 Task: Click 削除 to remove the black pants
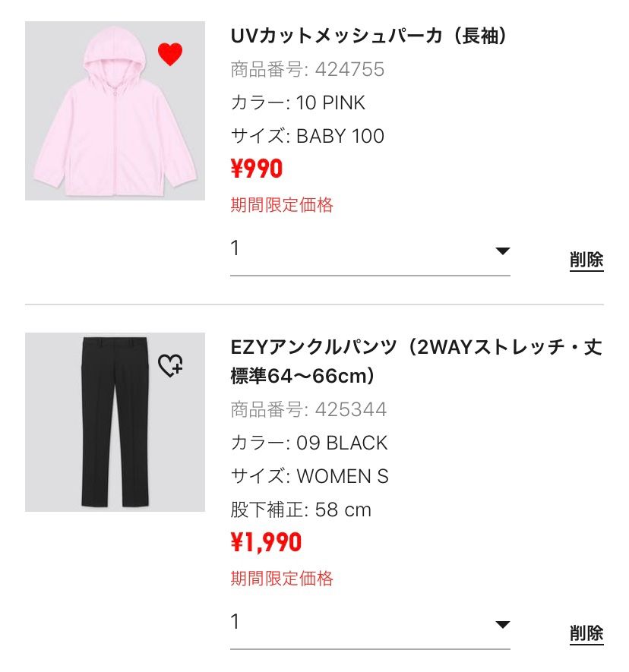(x=586, y=633)
